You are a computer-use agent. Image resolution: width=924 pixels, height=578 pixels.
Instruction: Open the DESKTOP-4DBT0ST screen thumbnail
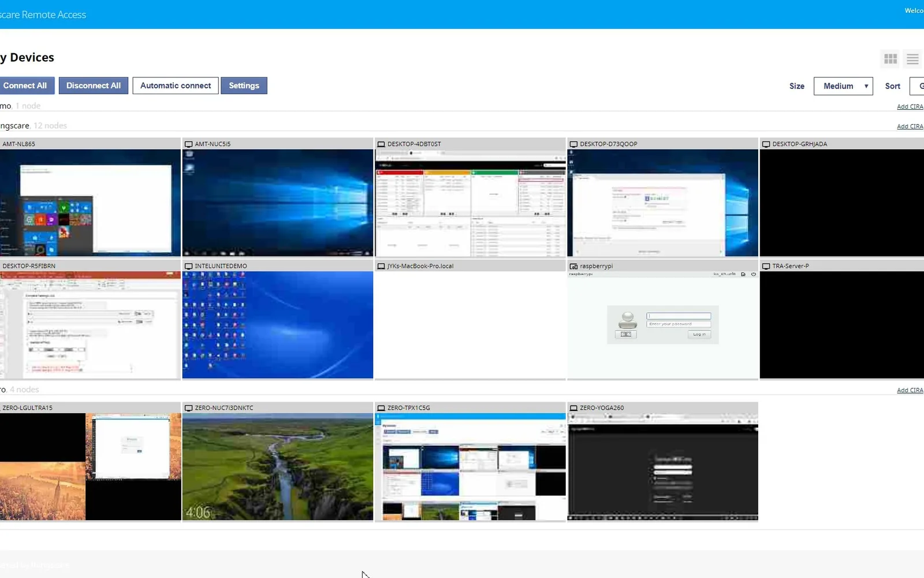point(470,203)
